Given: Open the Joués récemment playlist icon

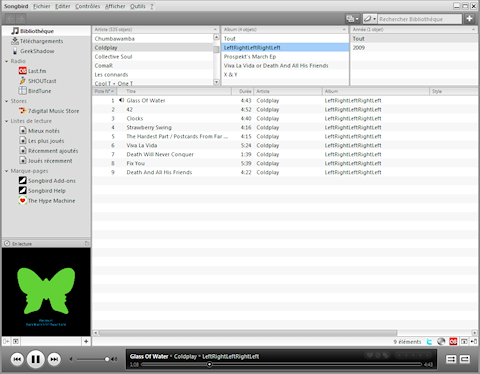Looking at the screenshot, I should [23, 161].
